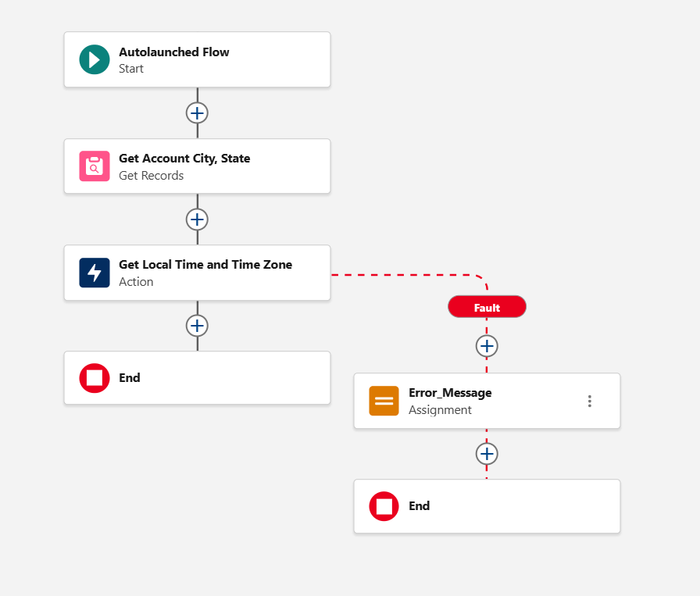This screenshot has height=596, width=700.
Task: Click the "Error_Message" element name
Action: point(450,393)
